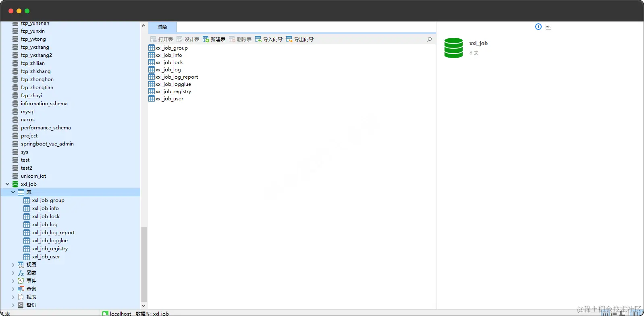Select the unicom_iot database
The height and width of the screenshot is (316, 644).
coord(33,176)
